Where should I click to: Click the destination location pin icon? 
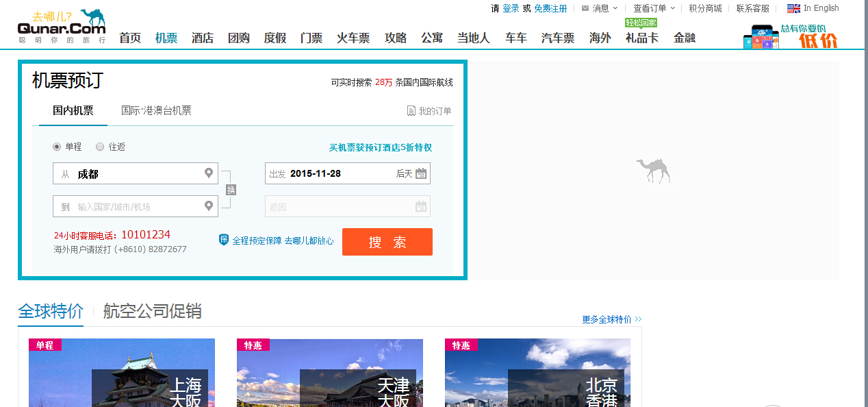(x=209, y=206)
